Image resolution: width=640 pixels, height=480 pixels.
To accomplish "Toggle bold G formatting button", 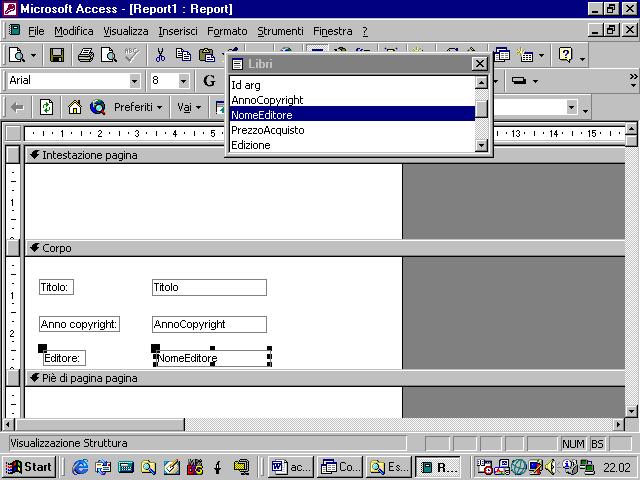I will tap(209, 81).
